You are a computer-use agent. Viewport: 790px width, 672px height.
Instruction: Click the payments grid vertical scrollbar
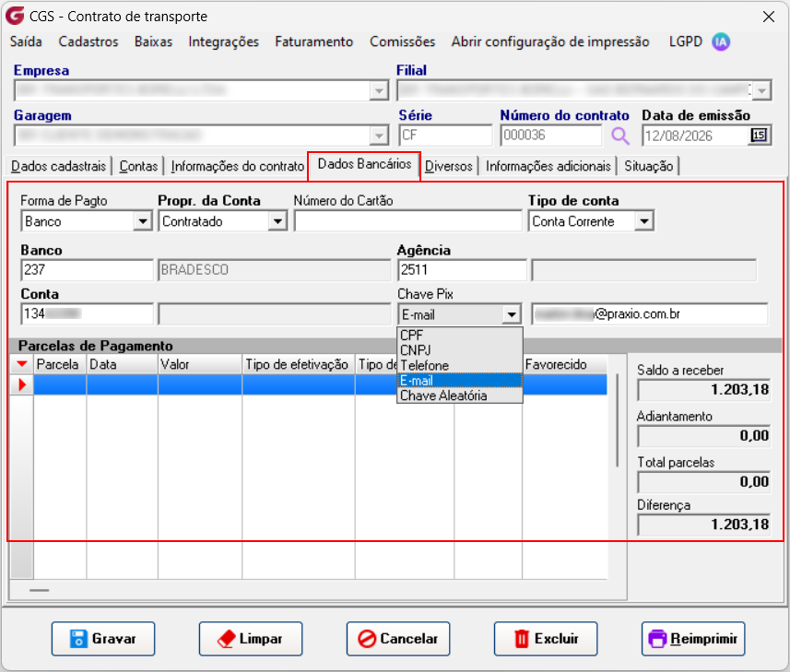click(618, 420)
